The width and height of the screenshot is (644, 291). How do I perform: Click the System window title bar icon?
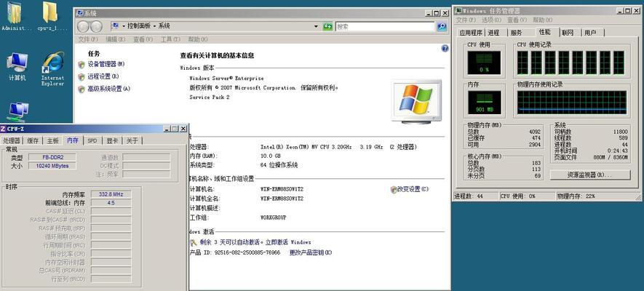coord(79,13)
